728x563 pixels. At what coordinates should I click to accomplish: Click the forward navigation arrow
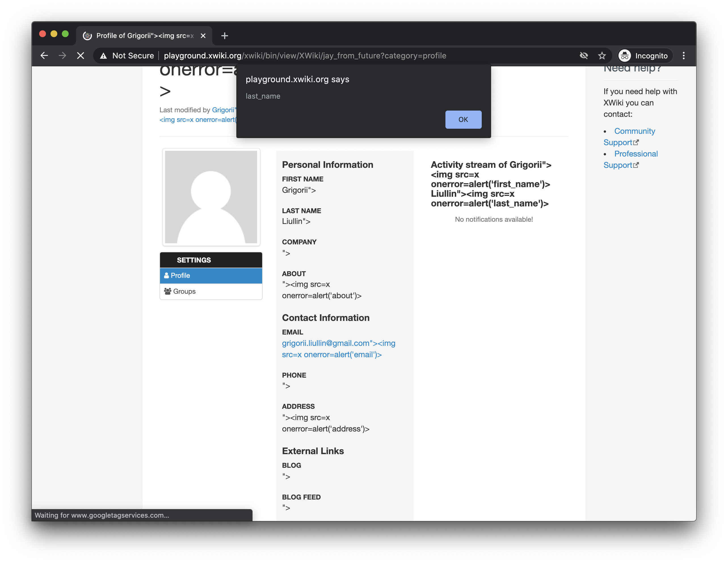(62, 56)
